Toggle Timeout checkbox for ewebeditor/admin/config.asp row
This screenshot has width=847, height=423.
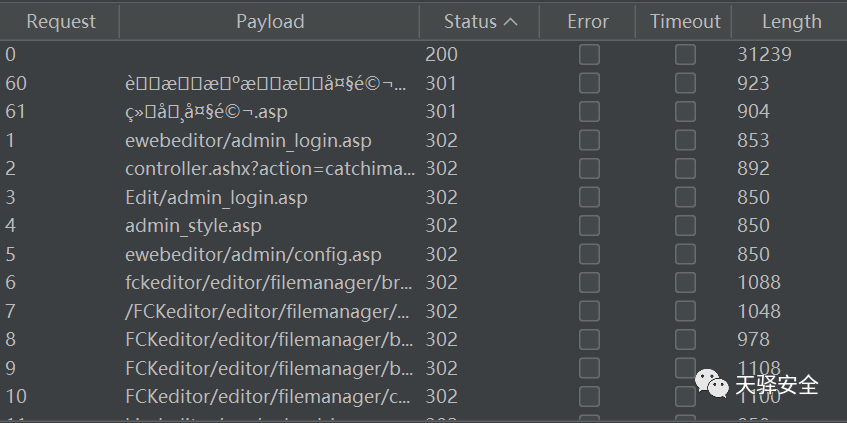coord(685,255)
